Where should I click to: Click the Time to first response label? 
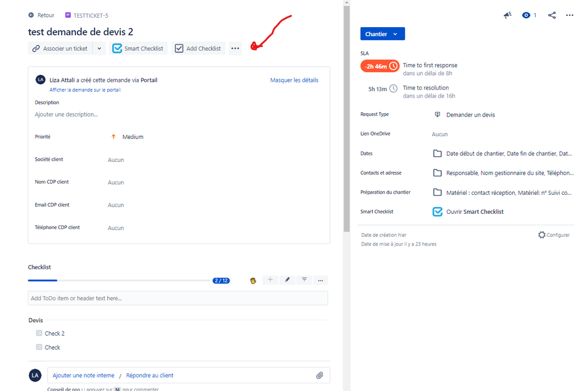coord(430,65)
